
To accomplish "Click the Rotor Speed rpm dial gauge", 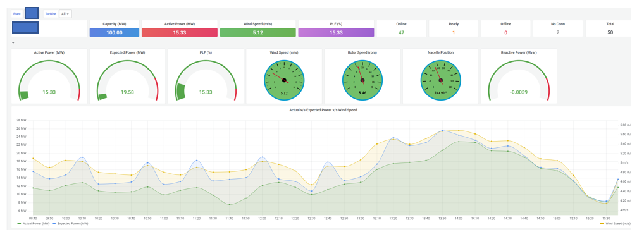I will coord(362,80).
